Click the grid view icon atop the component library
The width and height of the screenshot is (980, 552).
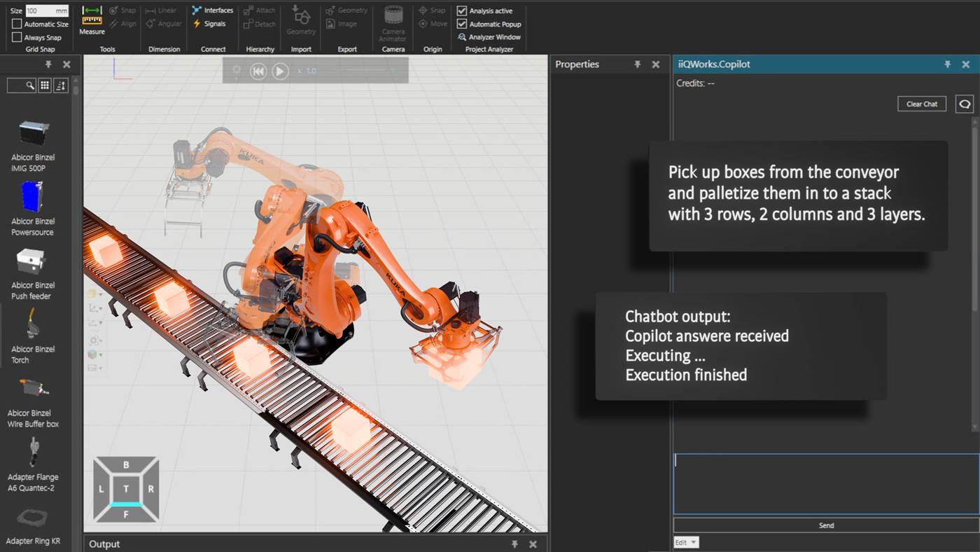45,85
